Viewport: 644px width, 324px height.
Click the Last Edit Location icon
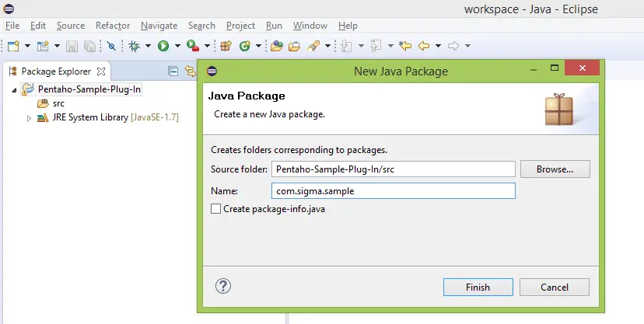pyautogui.click(x=405, y=46)
